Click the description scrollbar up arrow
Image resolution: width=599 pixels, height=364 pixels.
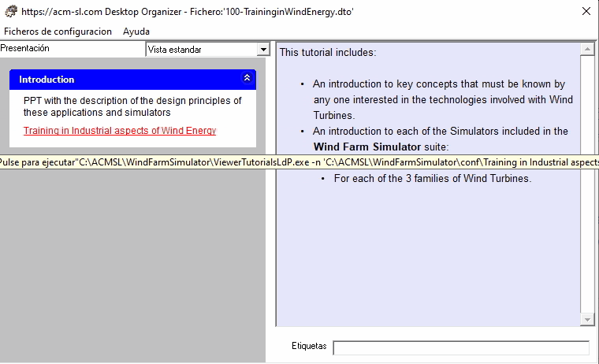[587, 50]
